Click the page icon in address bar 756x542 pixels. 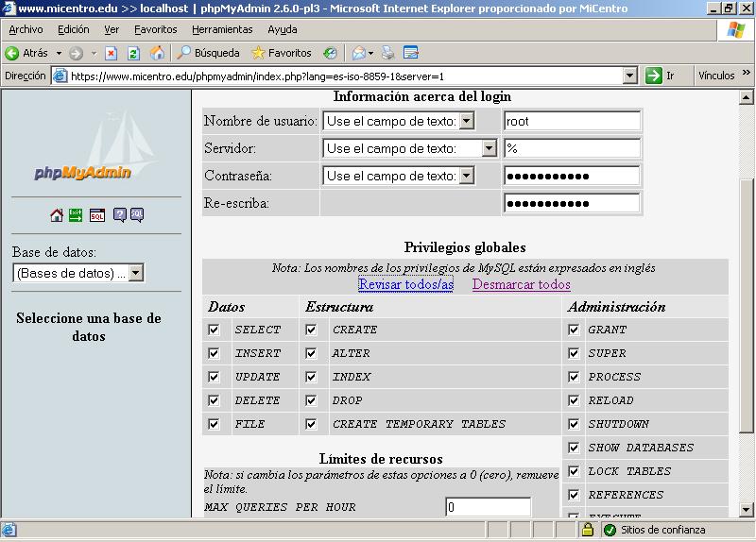tap(60, 76)
